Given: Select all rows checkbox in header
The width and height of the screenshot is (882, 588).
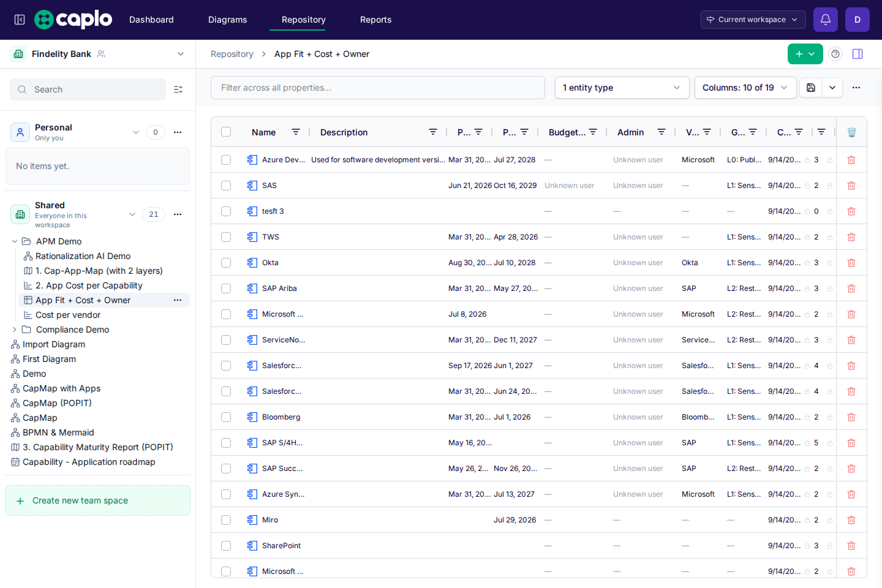Looking at the screenshot, I should (226, 132).
